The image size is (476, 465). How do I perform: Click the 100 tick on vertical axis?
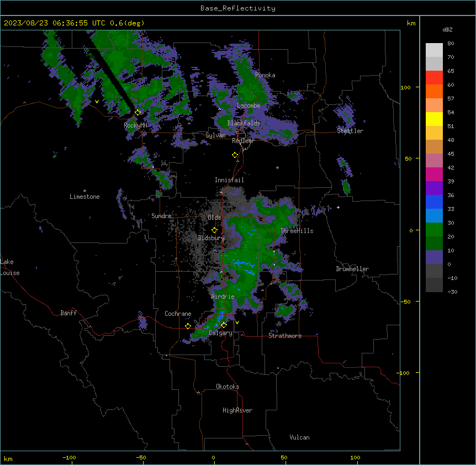405,87
